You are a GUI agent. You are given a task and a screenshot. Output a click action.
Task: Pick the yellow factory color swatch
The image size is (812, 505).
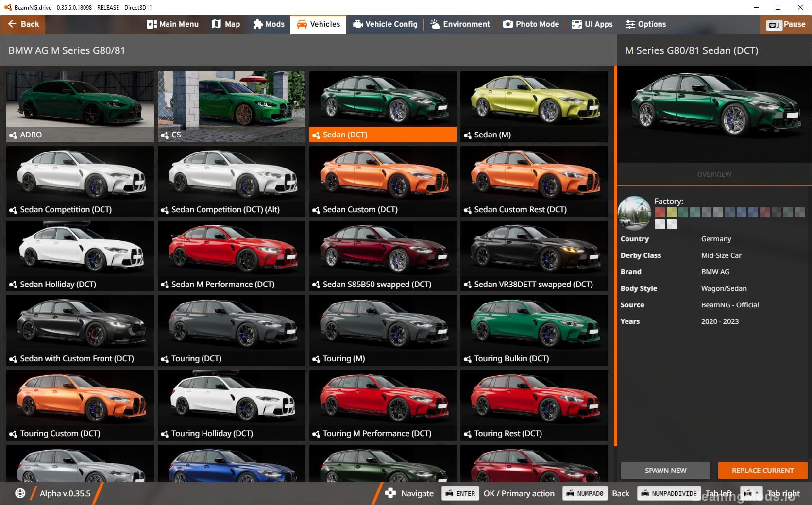click(x=672, y=212)
